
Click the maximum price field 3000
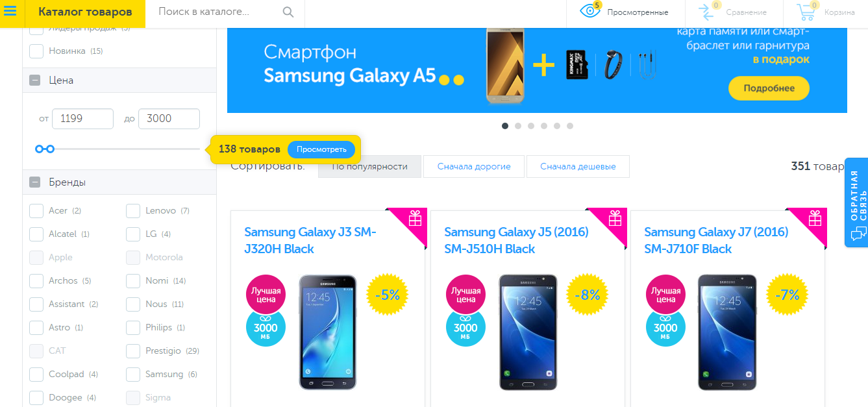[169, 119]
